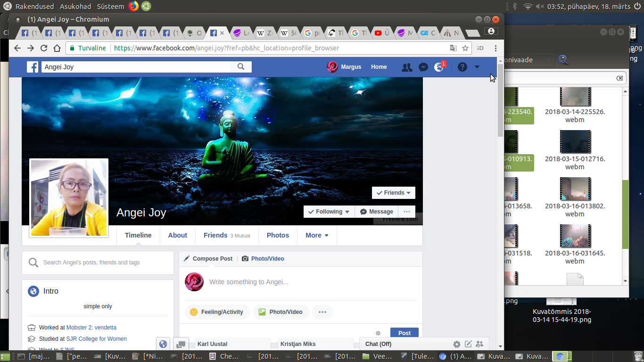Reload the current page

[44, 48]
